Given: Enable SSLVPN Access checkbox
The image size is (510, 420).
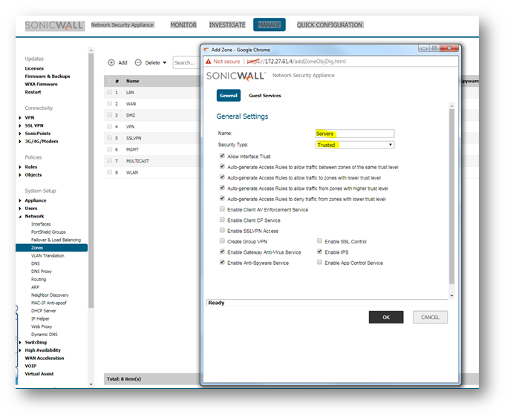Looking at the screenshot, I should coord(223,231).
